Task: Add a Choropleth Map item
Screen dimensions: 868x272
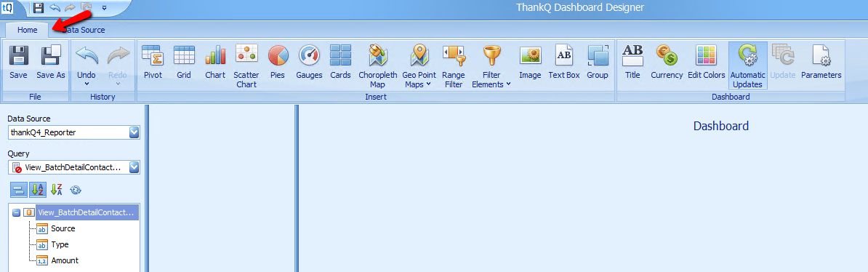Action: coord(377,66)
